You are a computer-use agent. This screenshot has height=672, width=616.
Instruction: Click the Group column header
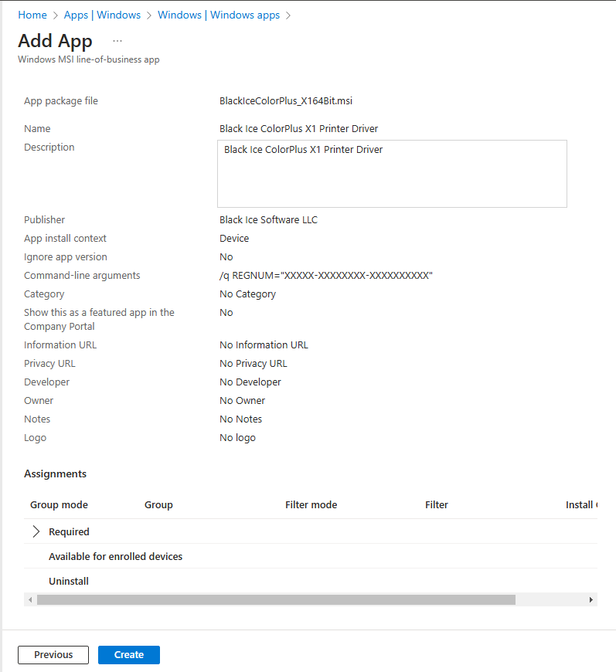tap(158, 505)
